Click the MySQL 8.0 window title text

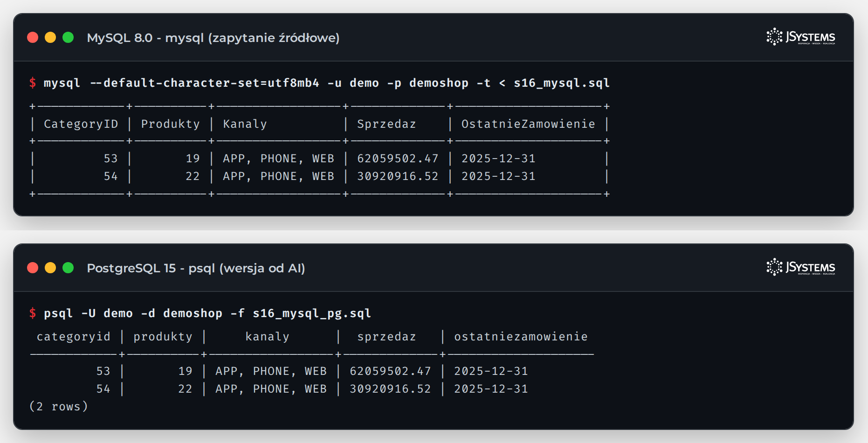click(213, 38)
